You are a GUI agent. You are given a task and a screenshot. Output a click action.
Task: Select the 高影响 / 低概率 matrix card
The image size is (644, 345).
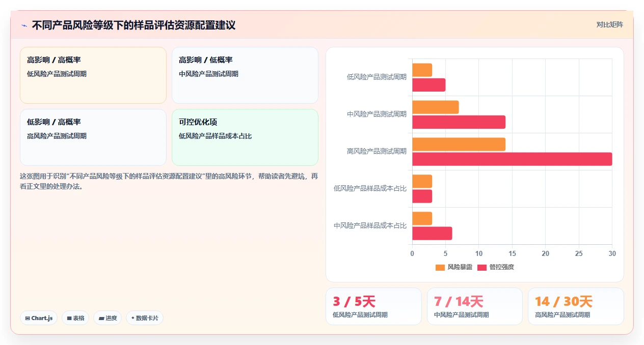(245, 75)
